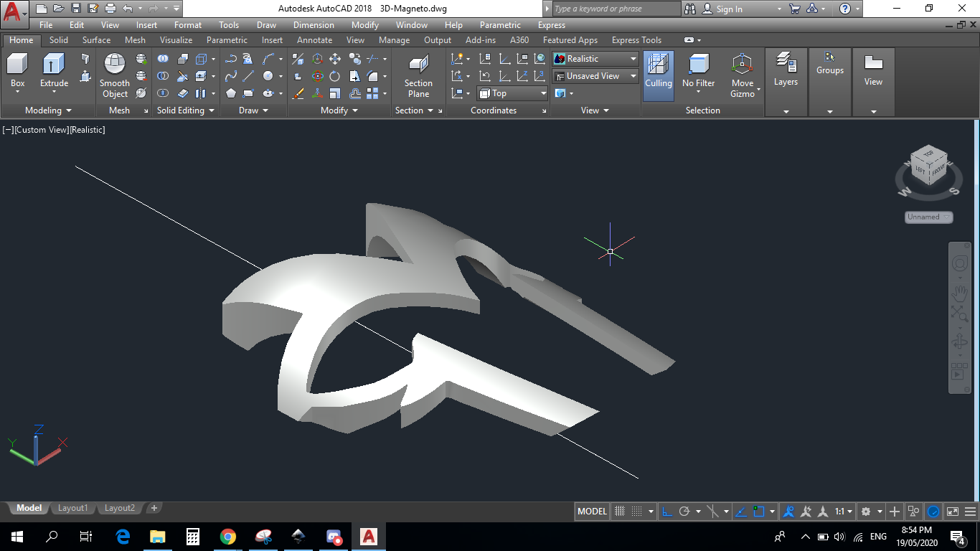Switch to the Layout1 tab
The image size is (980, 551).
(72, 508)
